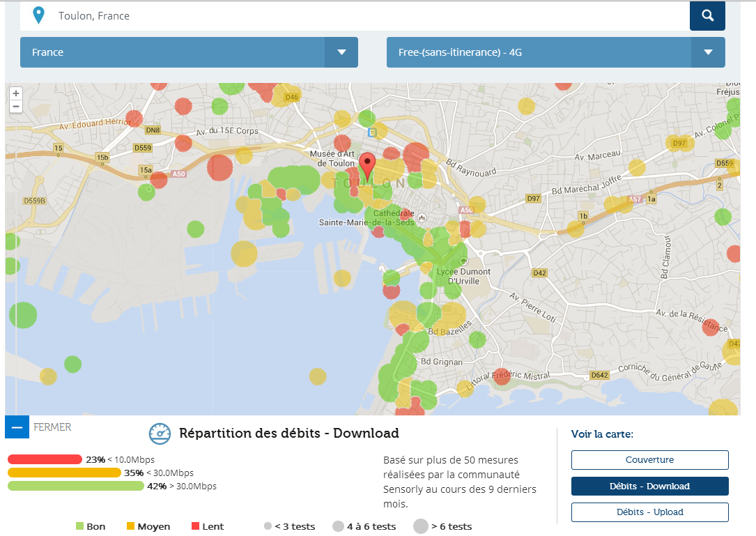756x536 pixels.
Task: Click the red 23% speed bar
Action: 45,459
